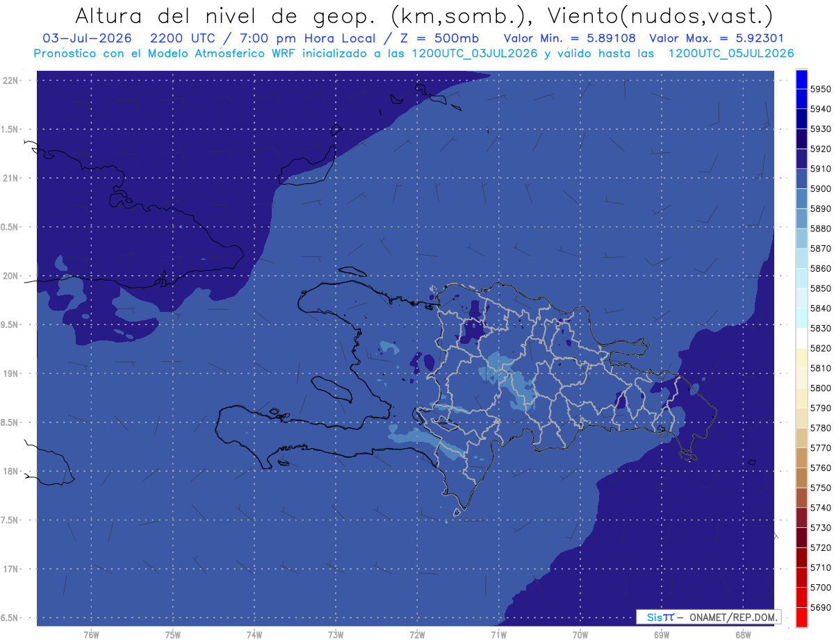Click the '75W' longitude label

click(173, 635)
